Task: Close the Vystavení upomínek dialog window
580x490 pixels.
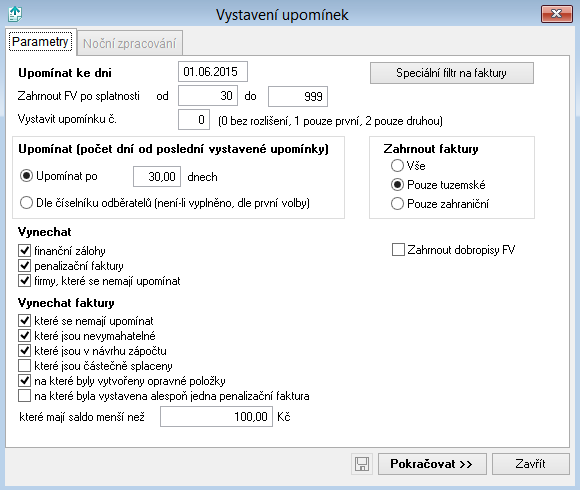Action: (x=556, y=14)
